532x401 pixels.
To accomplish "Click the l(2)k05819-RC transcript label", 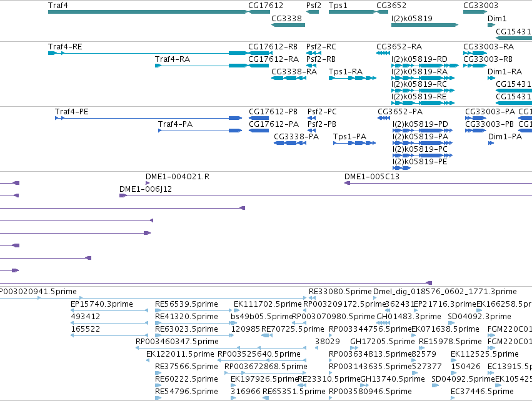I will [419, 84].
